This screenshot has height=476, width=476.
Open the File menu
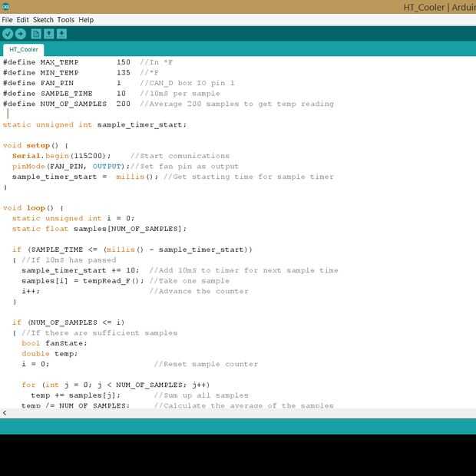click(7, 20)
